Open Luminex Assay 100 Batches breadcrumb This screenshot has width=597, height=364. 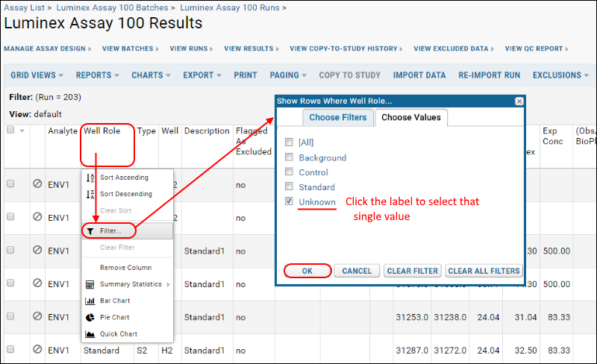(x=112, y=7)
